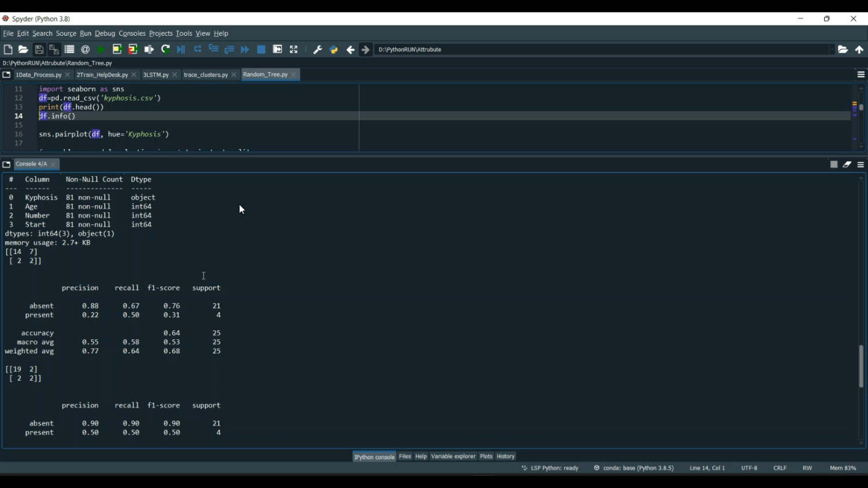Show the Variable explorer pane
The height and width of the screenshot is (488, 868).
click(453, 457)
